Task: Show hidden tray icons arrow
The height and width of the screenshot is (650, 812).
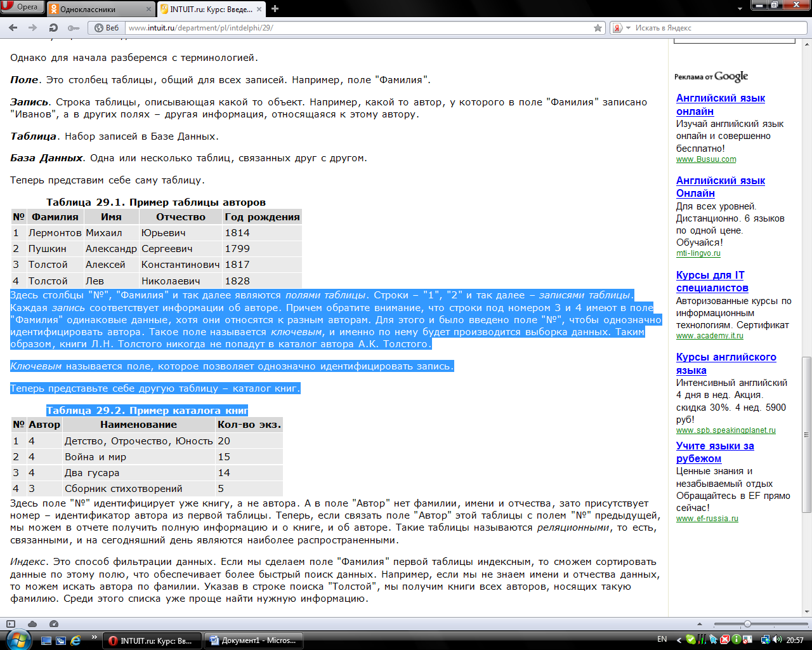Action: pos(679,640)
